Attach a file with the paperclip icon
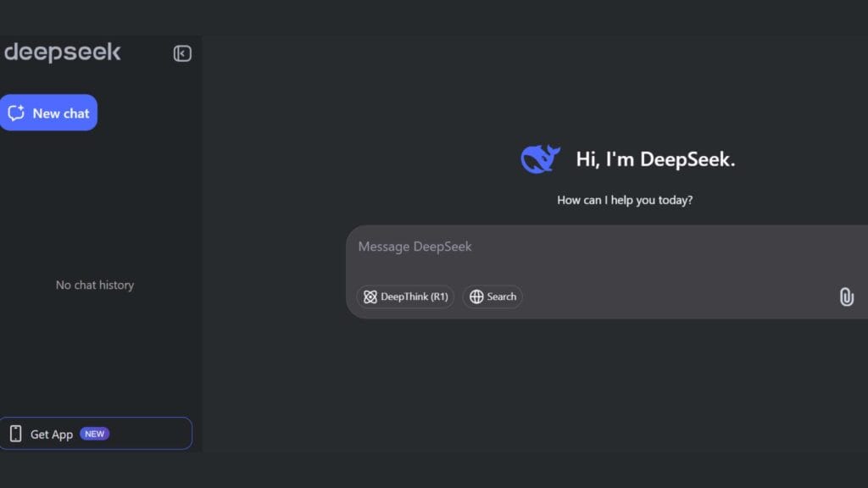Viewport: 868px width, 488px height. [846, 297]
